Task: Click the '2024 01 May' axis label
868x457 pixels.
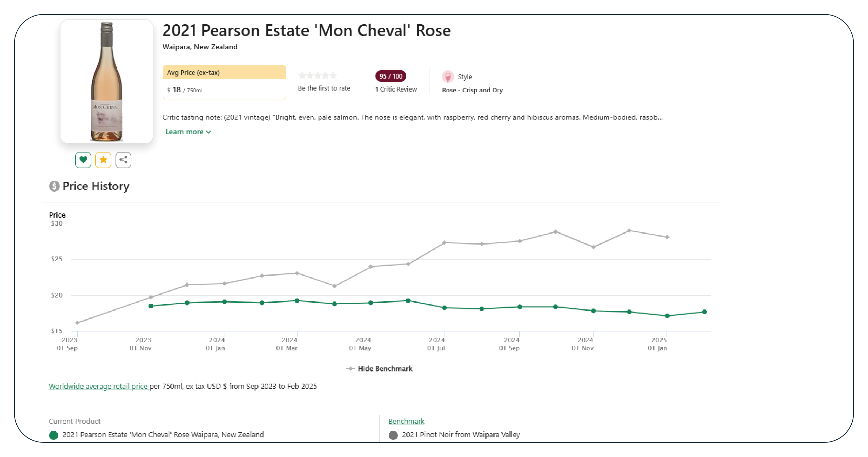Action: tap(360, 344)
